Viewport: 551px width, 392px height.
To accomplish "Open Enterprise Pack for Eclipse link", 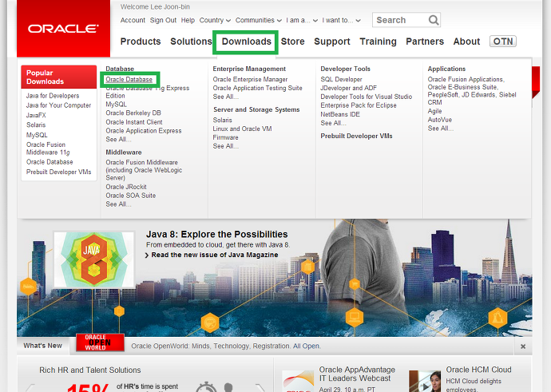I will point(359,105).
